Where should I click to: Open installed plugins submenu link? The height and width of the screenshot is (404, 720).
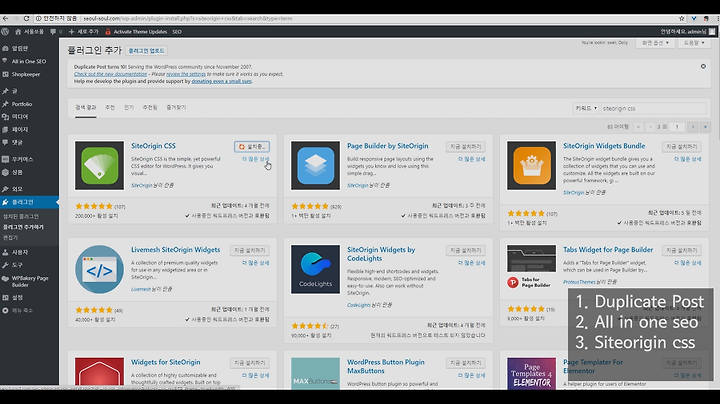[21, 216]
